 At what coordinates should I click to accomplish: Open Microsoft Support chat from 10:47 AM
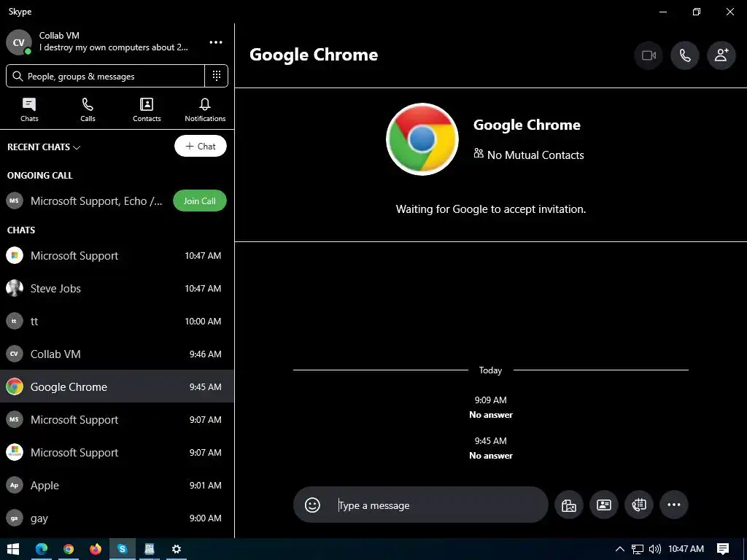point(117,256)
